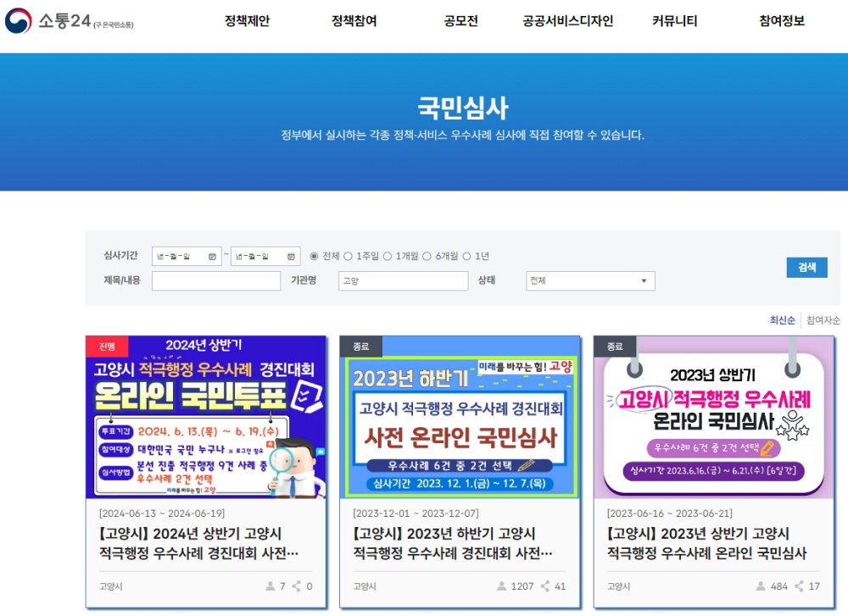The image size is (848, 616).
Task: Select the 전체 period radio button
Action: click(x=314, y=256)
